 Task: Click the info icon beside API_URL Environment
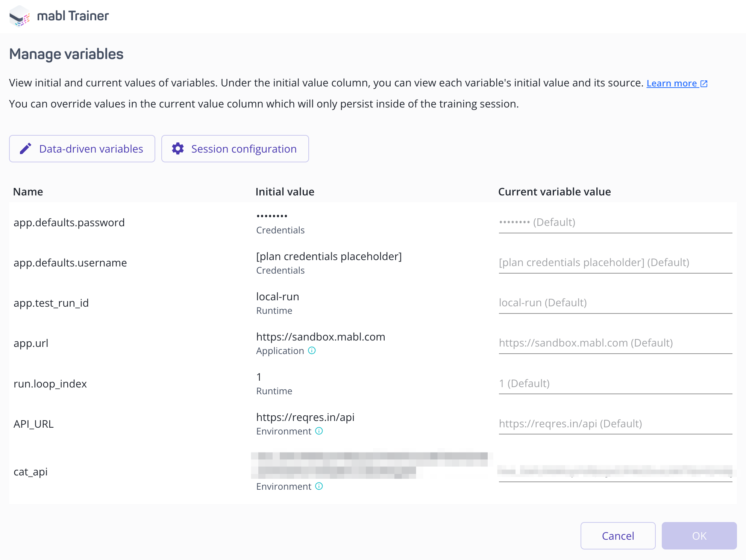coord(319,431)
